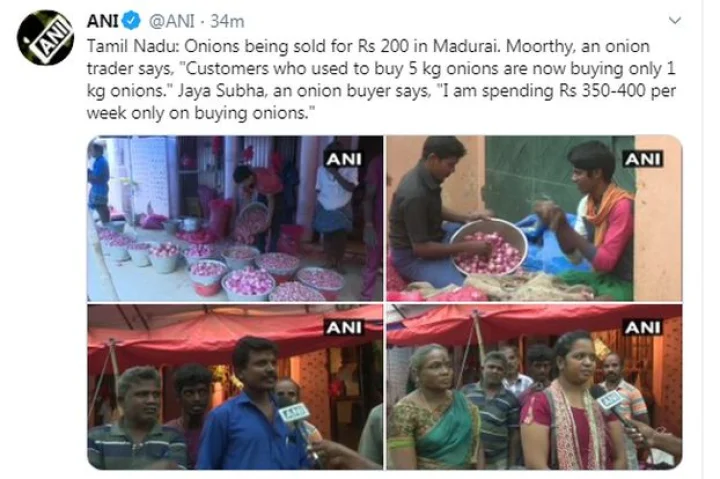Screen dimensions: 720x479
Task: Click the ANI watermark on the woman buyer photo
Action: point(643,327)
